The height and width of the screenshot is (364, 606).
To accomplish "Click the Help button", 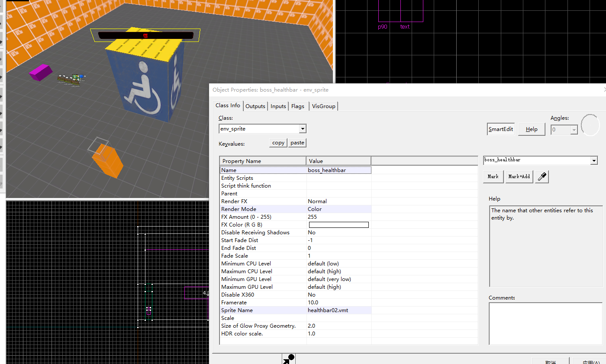I will point(532,129).
